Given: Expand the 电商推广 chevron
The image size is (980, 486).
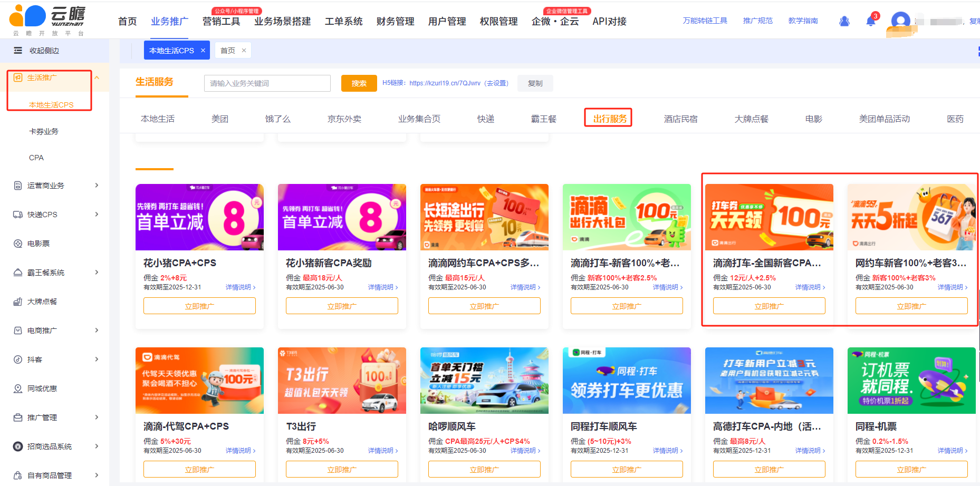Looking at the screenshot, I should pyautogui.click(x=97, y=331).
